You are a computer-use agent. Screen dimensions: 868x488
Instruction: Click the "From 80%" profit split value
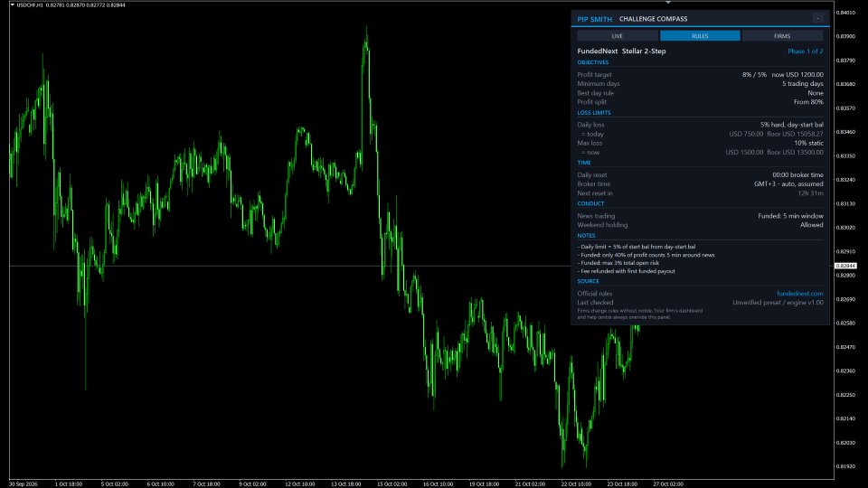(808, 102)
